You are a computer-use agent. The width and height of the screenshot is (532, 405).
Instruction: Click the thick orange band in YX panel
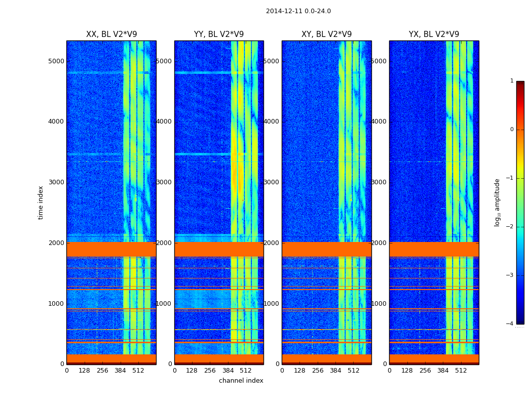[434, 249]
